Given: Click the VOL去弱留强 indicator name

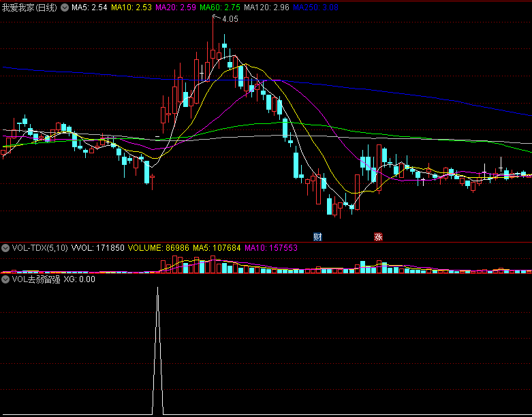Looking at the screenshot, I should (36, 279).
